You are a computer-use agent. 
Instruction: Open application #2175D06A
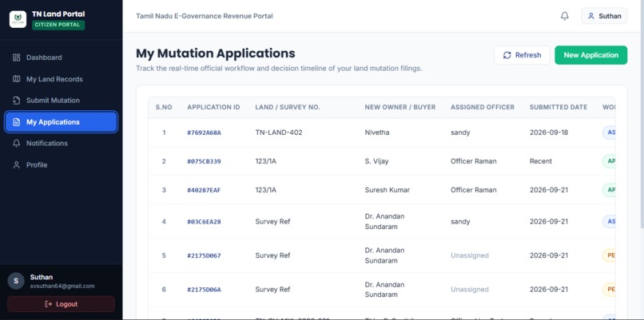[x=204, y=290]
